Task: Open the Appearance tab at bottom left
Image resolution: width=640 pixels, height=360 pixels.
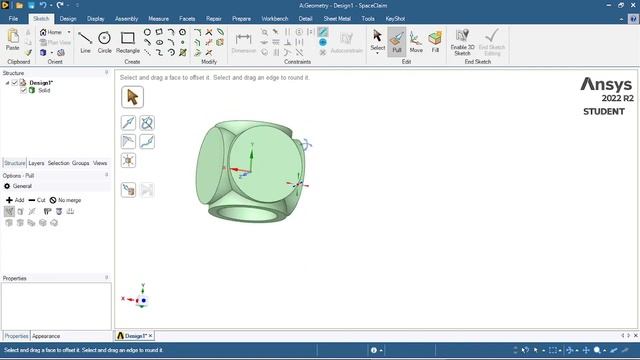Action: pyautogui.click(x=46, y=336)
